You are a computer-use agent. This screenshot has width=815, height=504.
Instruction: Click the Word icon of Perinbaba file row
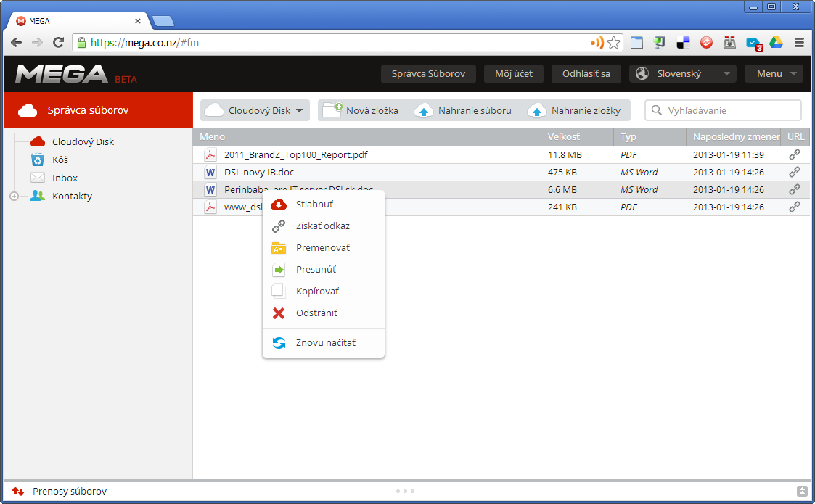(210, 190)
